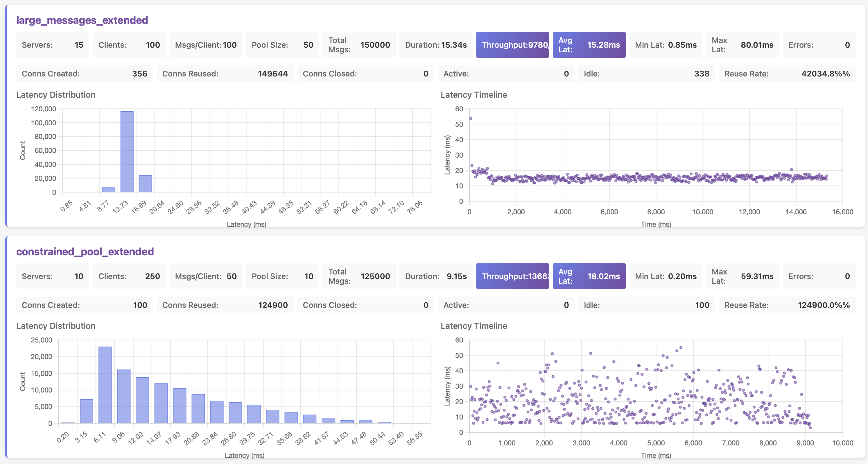Select the Servers: 15 stat chip
Viewport: 868px width, 464px height.
[52, 44]
